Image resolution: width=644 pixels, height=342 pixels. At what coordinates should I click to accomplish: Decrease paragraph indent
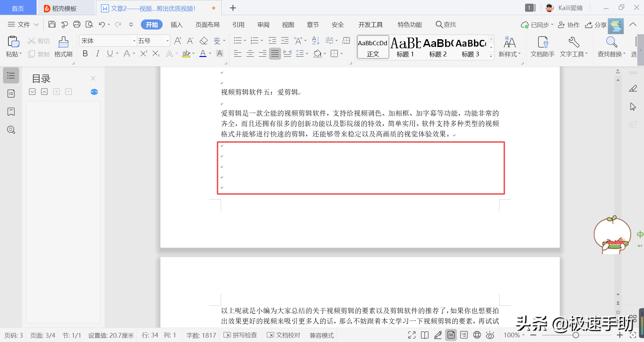[272, 41]
